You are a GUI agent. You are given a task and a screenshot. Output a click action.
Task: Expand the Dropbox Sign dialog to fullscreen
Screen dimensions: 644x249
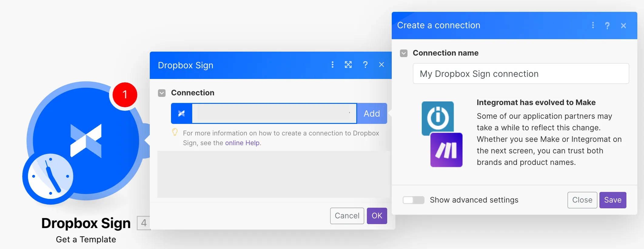tap(348, 65)
